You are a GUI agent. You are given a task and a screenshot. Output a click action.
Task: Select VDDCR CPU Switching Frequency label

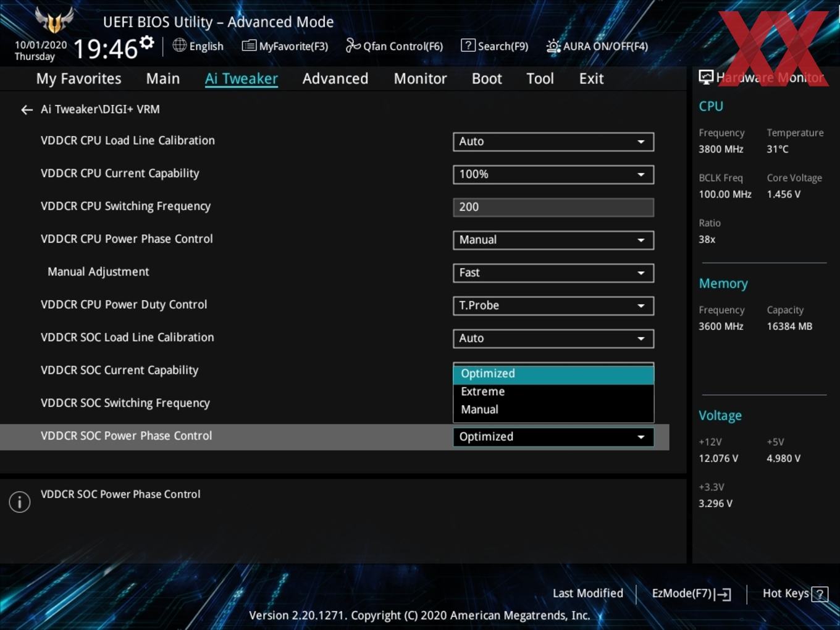click(x=125, y=206)
